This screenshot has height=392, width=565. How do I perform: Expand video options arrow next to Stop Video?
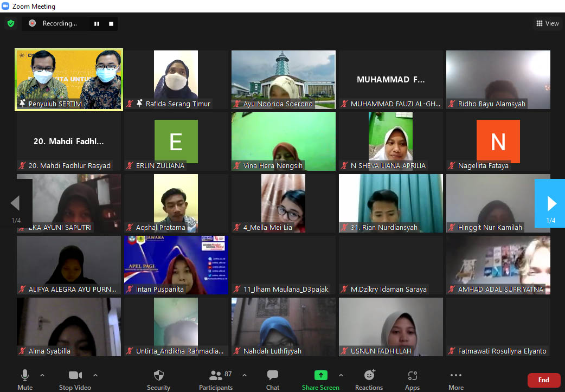(95, 375)
